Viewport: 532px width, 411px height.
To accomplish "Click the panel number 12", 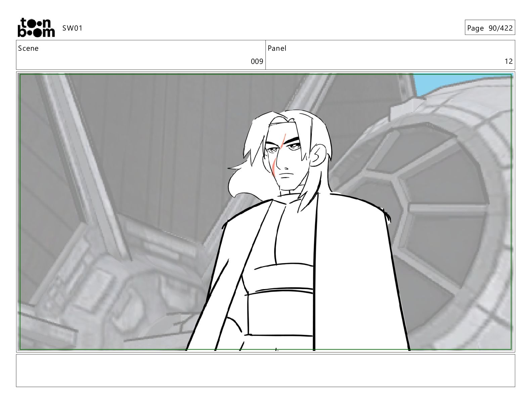I will point(508,61).
